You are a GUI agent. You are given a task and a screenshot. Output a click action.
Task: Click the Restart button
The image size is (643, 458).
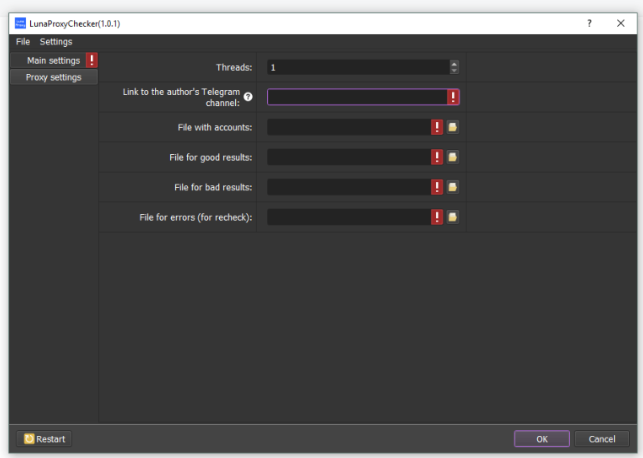[x=44, y=439]
